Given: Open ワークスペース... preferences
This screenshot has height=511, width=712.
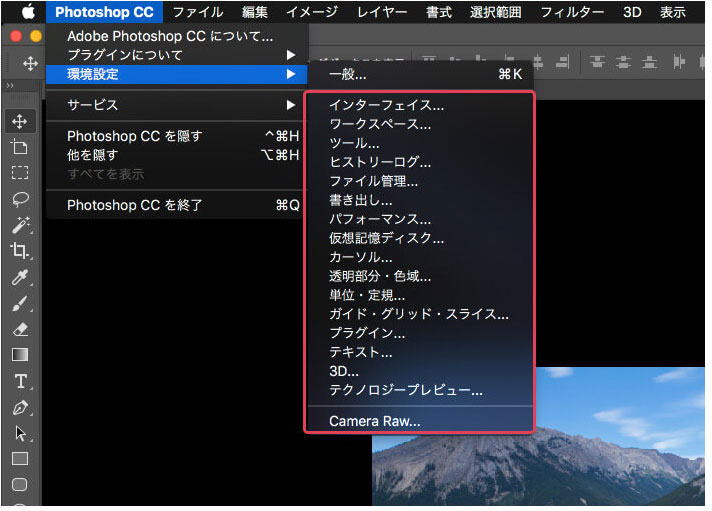Looking at the screenshot, I should (420, 124).
